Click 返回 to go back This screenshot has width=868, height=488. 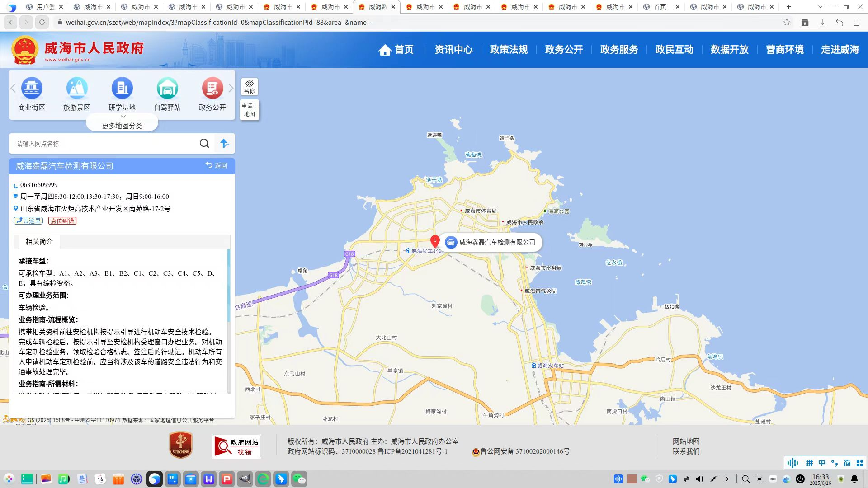tap(217, 166)
